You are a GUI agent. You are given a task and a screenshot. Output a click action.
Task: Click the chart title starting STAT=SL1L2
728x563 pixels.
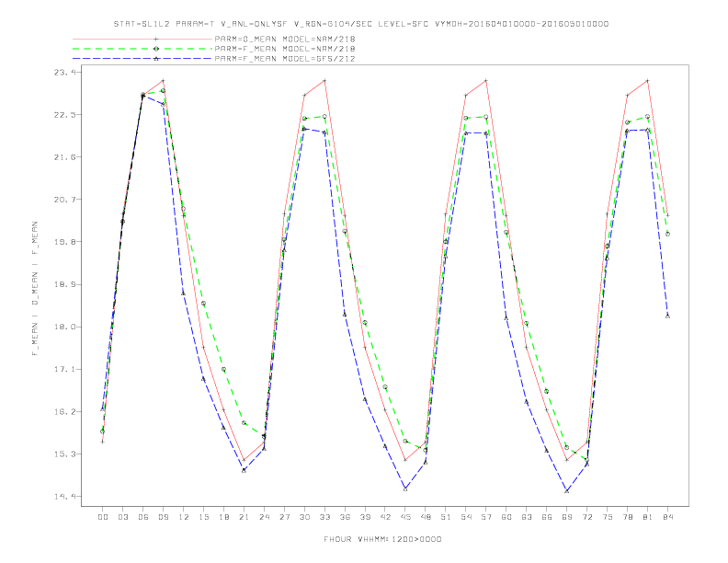click(x=360, y=24)
